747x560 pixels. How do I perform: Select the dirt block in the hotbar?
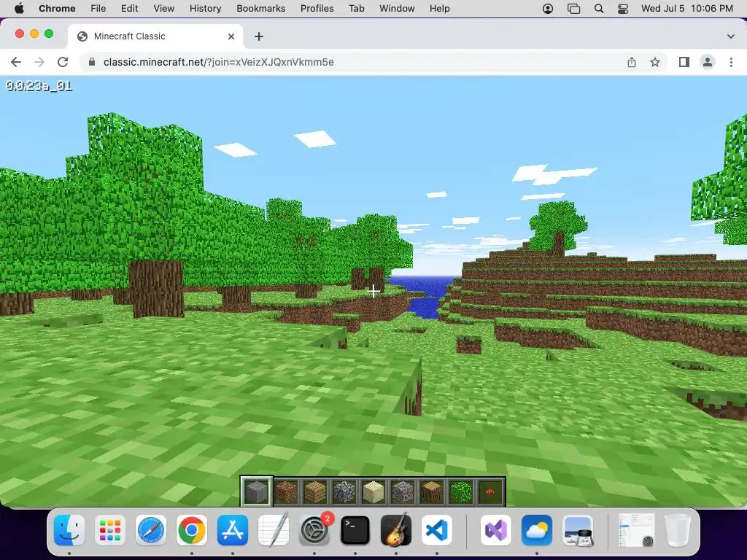[x=286, y=491]
